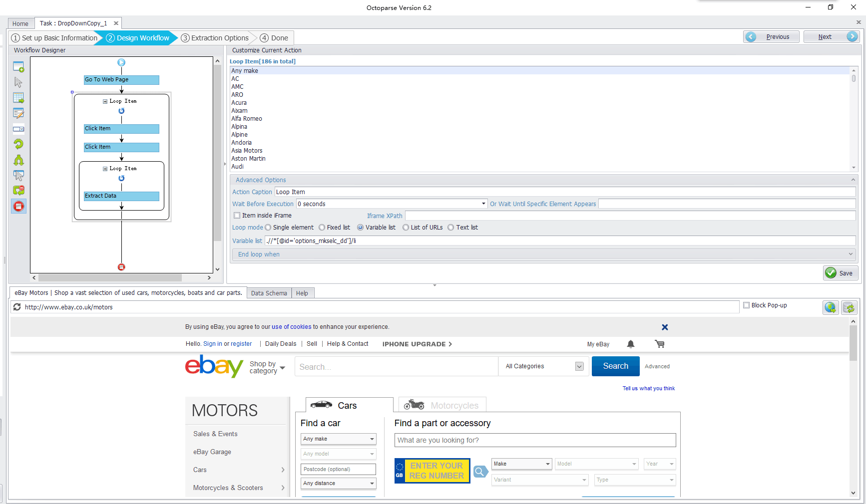
Task: Select the green Loop Item tool icon
Action: [x=18, y=144]
